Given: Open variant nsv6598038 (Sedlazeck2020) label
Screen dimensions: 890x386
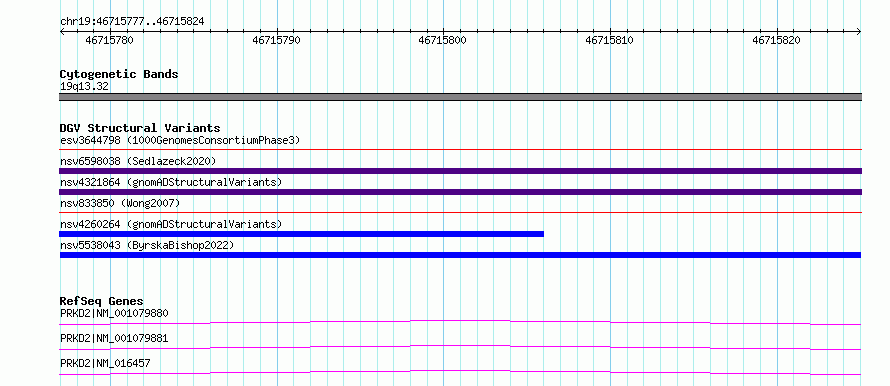Looking at the screenshot, I should point(138,161).
